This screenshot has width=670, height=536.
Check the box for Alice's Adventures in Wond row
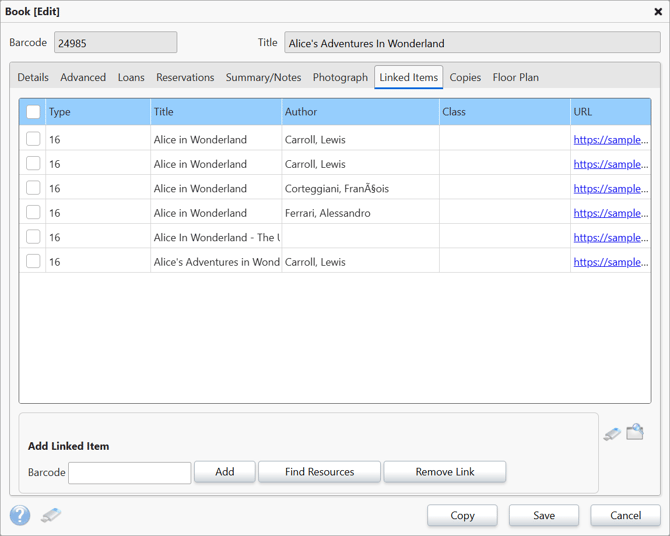pos(33,261)
